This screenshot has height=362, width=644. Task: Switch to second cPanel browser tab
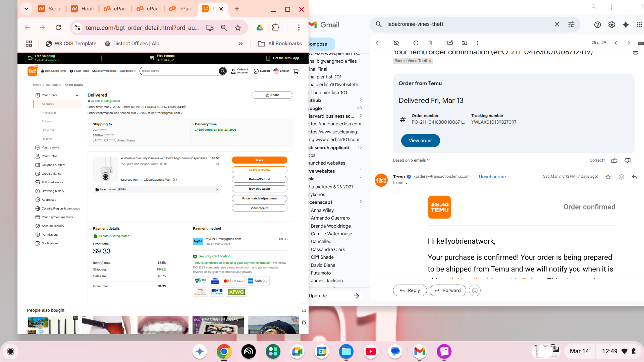(x=148, y=9)
